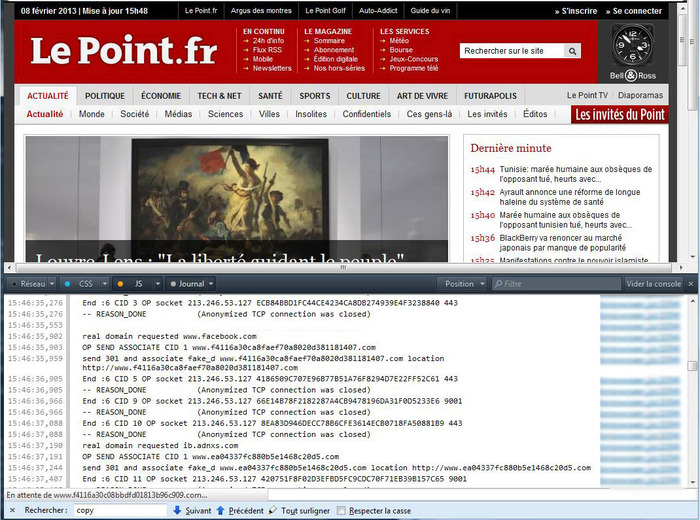Select the ACTUALITÉ main tab

point(48,96)
